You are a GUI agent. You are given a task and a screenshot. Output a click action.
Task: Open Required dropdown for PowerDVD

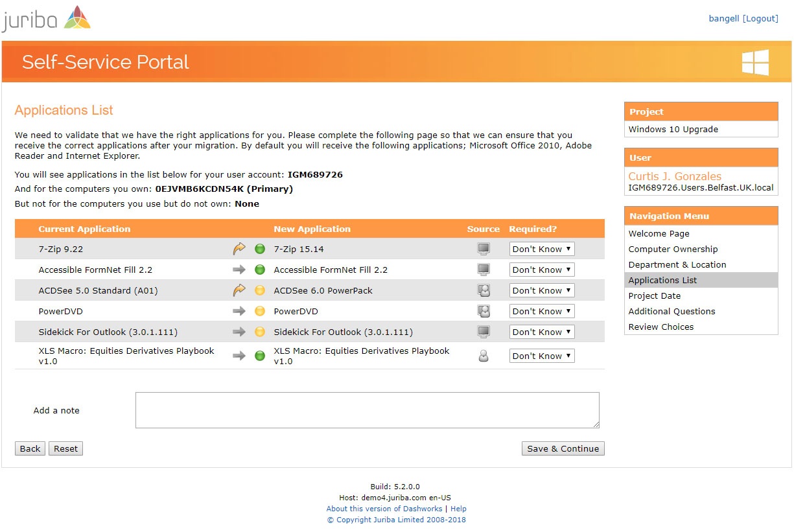click(542, 311)
